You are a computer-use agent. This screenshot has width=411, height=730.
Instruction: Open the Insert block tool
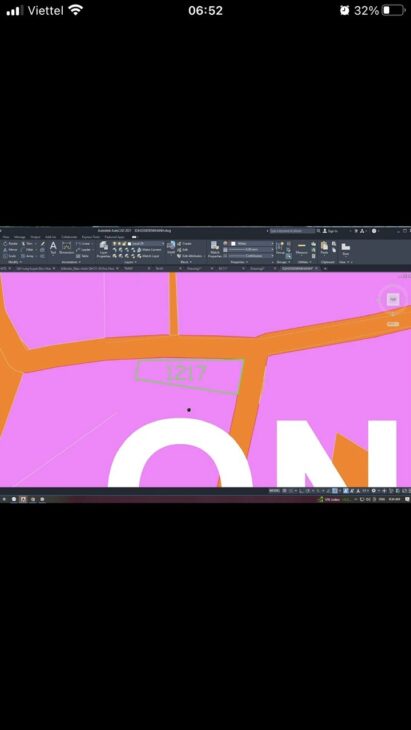click(171, 247)
